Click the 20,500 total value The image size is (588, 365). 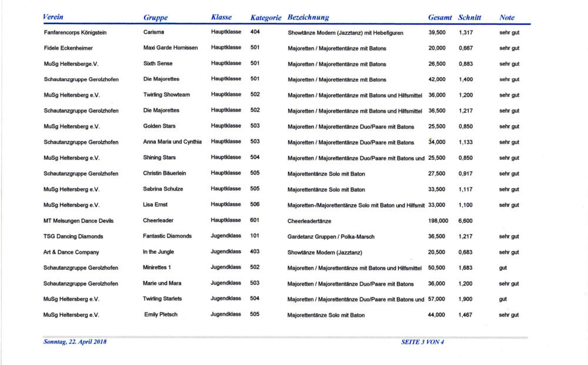(436, 252)
